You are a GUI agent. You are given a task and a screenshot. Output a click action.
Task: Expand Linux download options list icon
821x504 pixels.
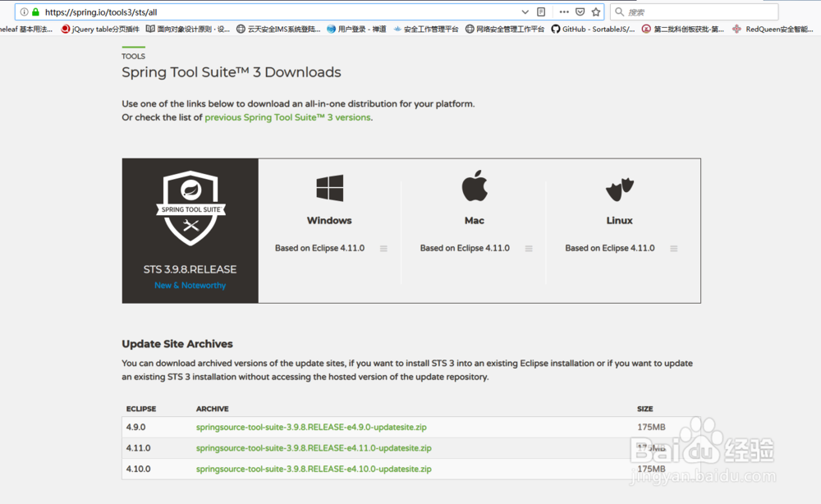(x=674, y=249)
